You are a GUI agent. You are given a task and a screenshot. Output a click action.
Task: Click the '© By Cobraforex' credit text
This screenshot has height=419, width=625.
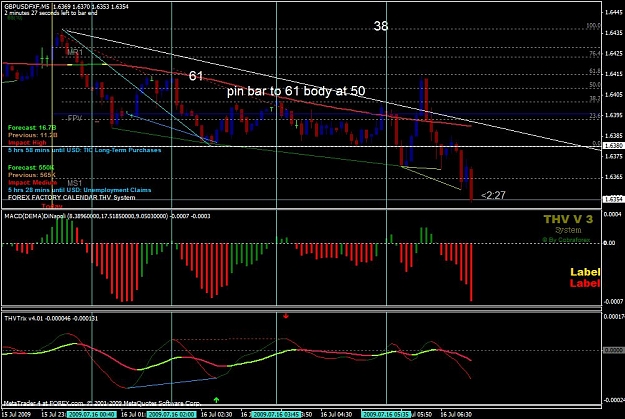tap(566, 240)
